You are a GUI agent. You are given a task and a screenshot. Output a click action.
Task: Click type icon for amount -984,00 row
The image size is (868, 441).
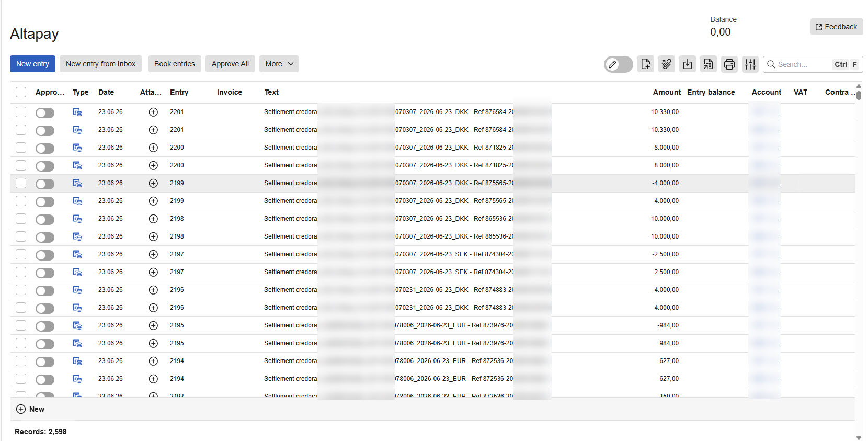tap(77, 325)
